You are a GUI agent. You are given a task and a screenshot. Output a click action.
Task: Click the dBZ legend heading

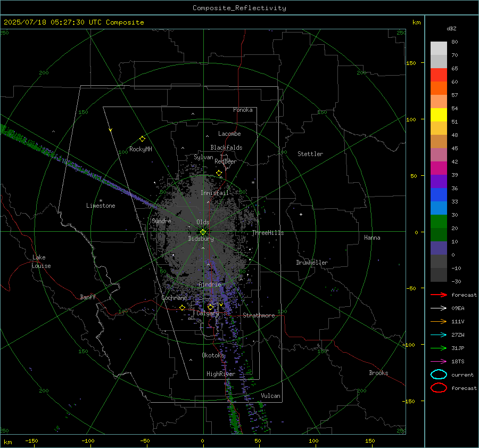point(451,28)
